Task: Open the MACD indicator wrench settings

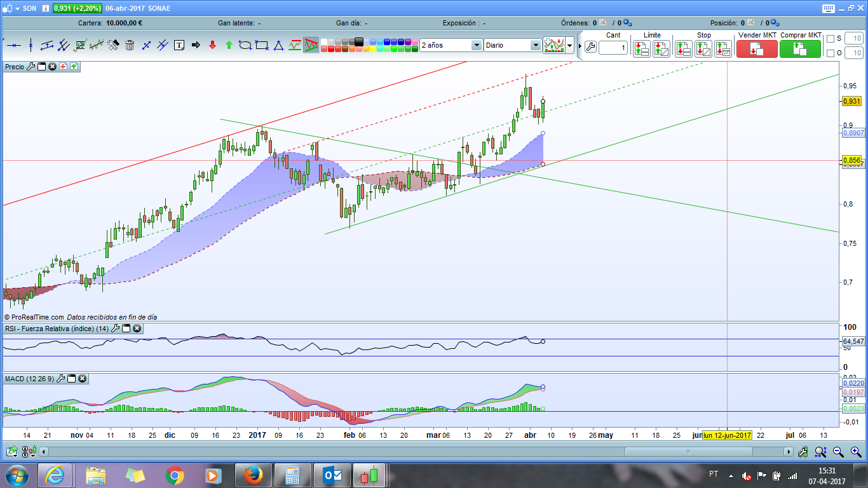Action: 61,379
